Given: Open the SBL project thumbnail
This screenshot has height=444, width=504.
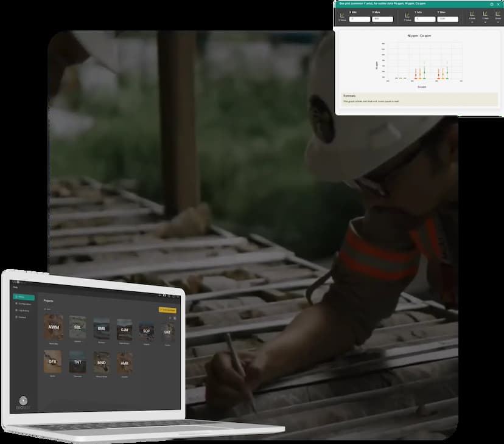Looking at the screenshot, I should click(77, 328).
